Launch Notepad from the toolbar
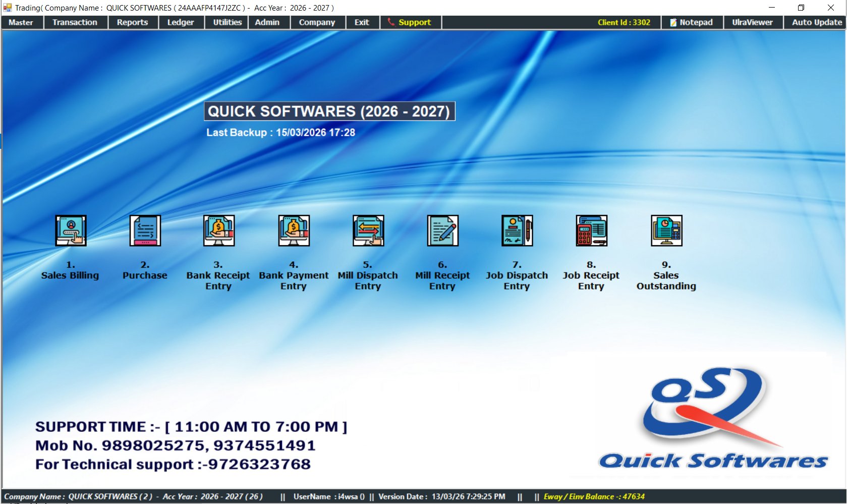The width and height of the screenshot is (847, 504). 692,22
